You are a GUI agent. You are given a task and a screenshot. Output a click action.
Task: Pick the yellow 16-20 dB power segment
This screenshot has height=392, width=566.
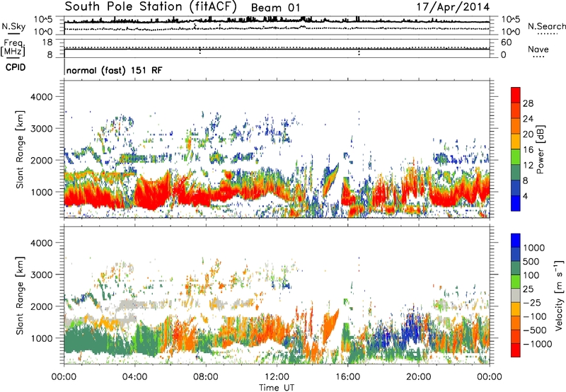tap(516, 141)
